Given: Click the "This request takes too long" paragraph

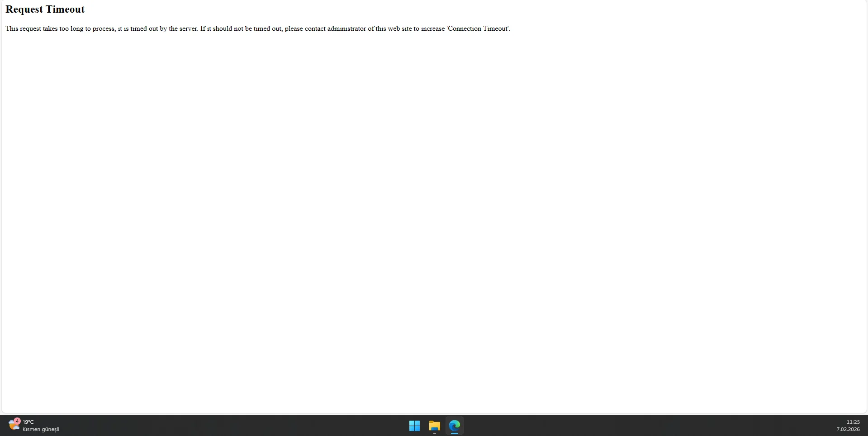Looking at the screenshot, I should tap(258, 28).
